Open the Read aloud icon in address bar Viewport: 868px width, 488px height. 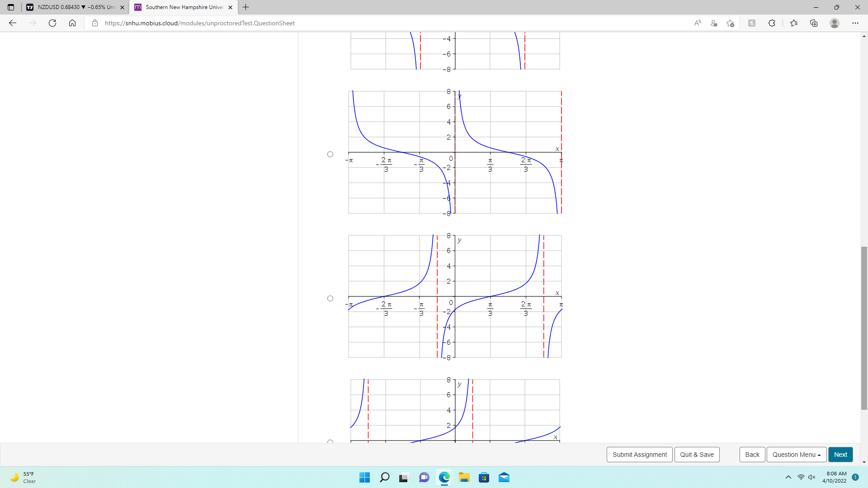click(698, 23)
